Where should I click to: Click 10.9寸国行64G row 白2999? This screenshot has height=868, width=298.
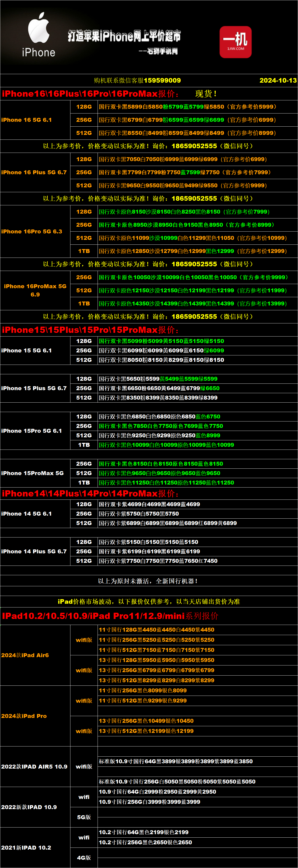[x=198, y=792]
